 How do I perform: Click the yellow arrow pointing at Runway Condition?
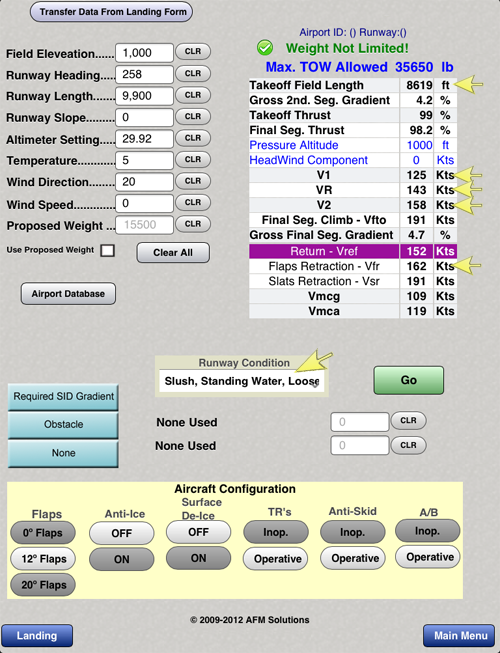pos(314,361)
